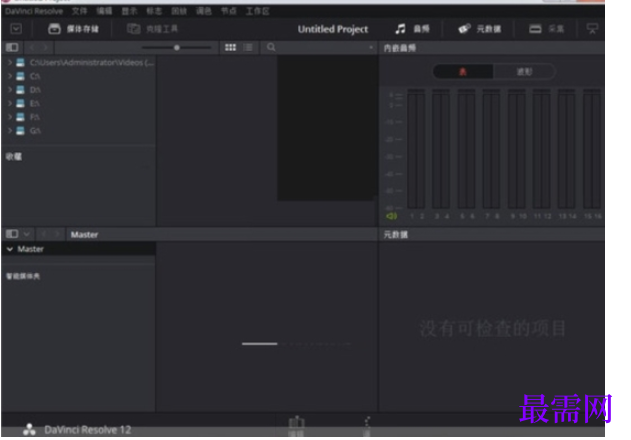Go forward in media pool navigation
Screen dimensions: 631x440
pos(57,234)
